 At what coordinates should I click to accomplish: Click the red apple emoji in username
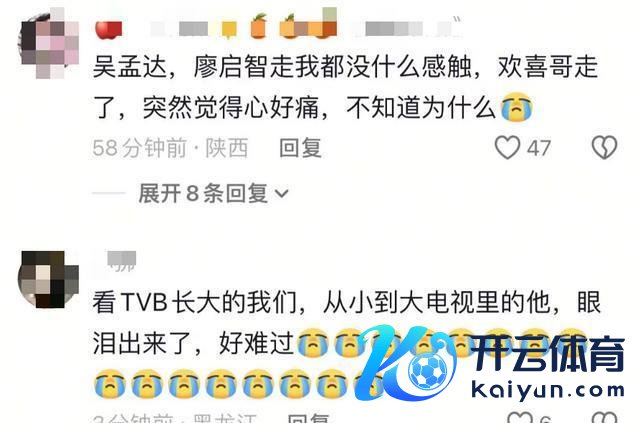coord(109,29)
